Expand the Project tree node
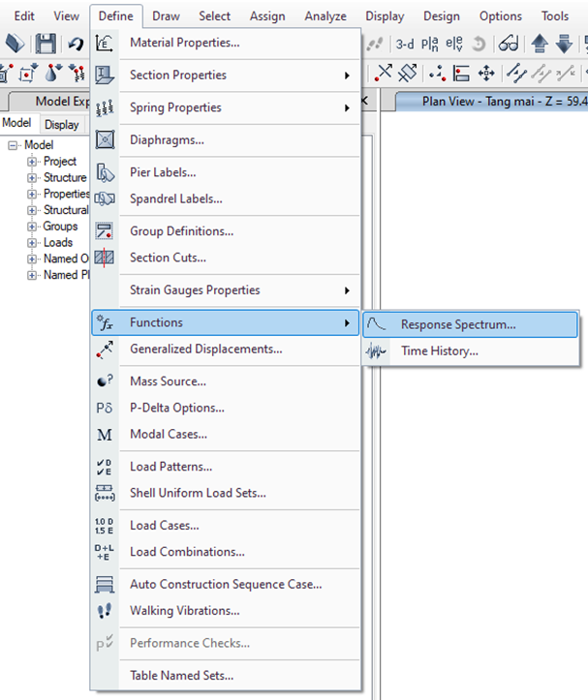The width and height of the screenshot is (588, 700). [33, 162]
